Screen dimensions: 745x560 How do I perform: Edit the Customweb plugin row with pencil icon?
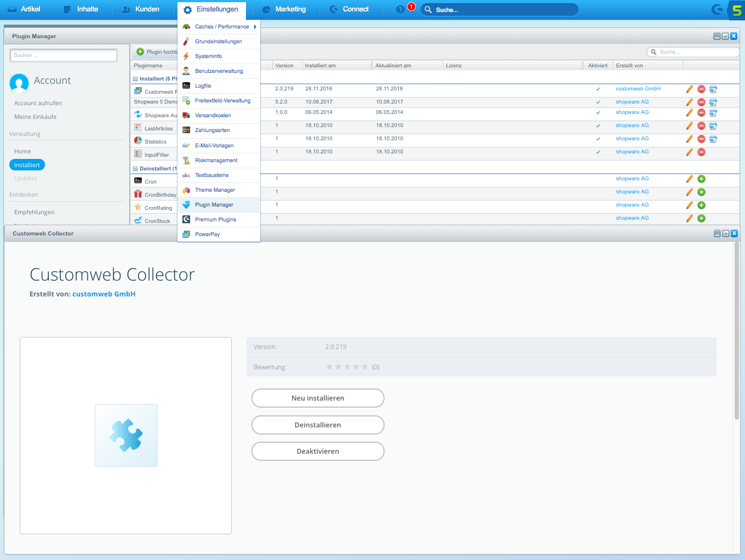689,89
